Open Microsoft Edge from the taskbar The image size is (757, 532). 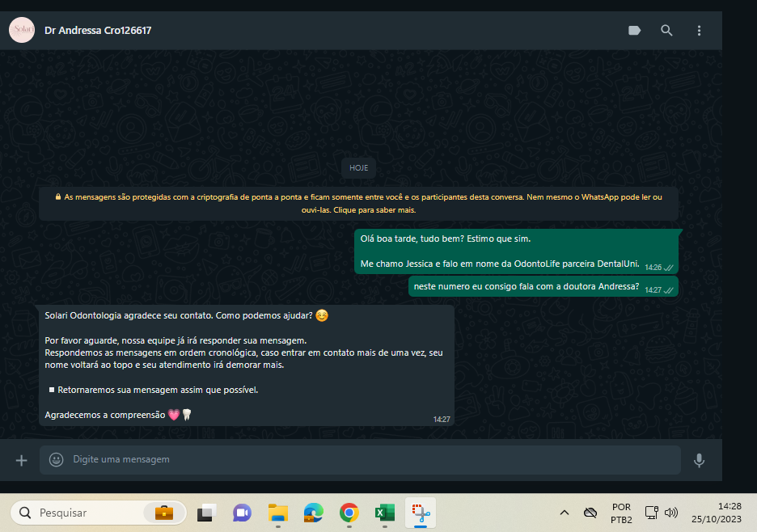pyautogui.click(x=313, y=513)
